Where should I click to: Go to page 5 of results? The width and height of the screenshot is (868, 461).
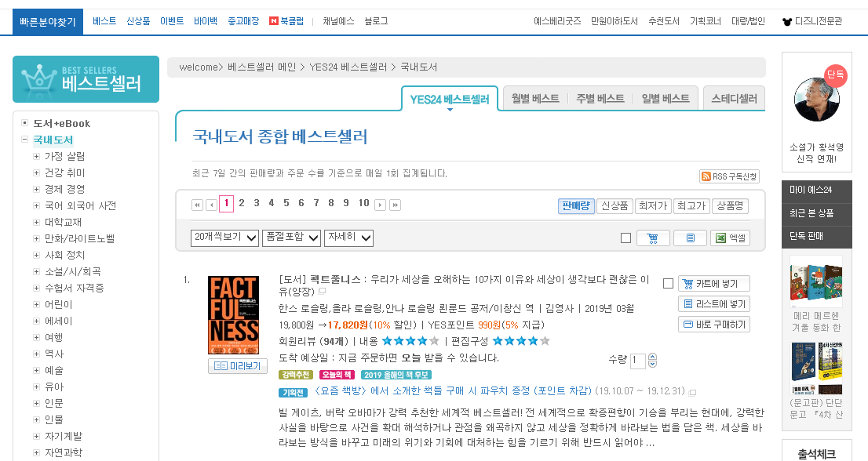coord(286,203)
